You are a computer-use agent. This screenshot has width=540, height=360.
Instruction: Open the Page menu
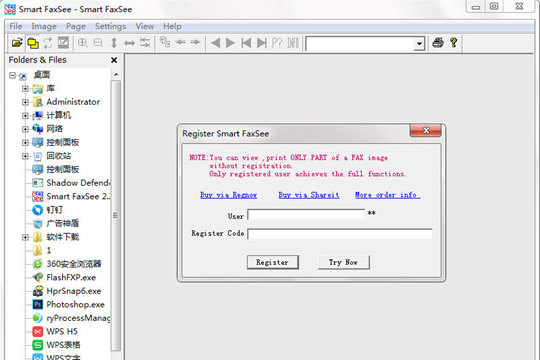pyautogui.click(x=76, y=26)
